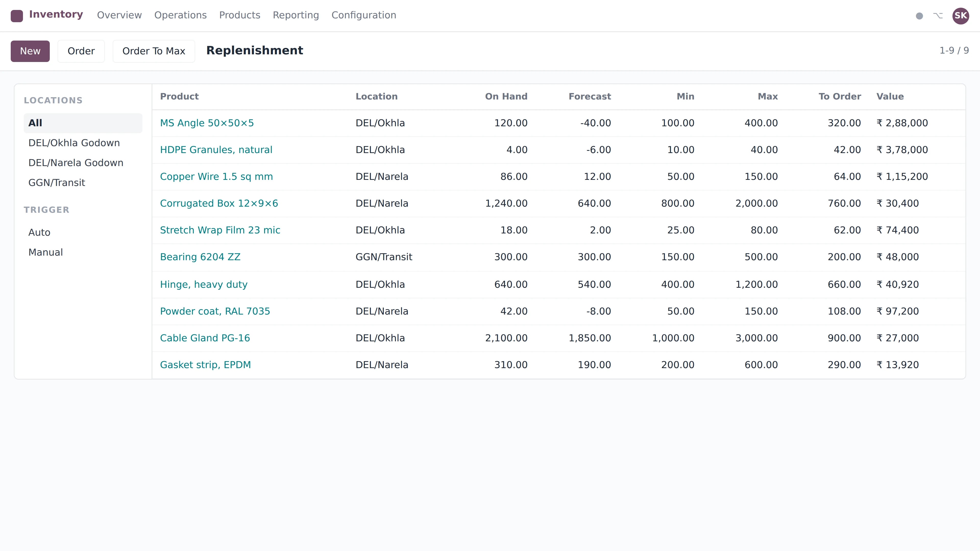980x551 pixels.
Task: Click To Order value 42.00
Action: [x=847, y=150]
